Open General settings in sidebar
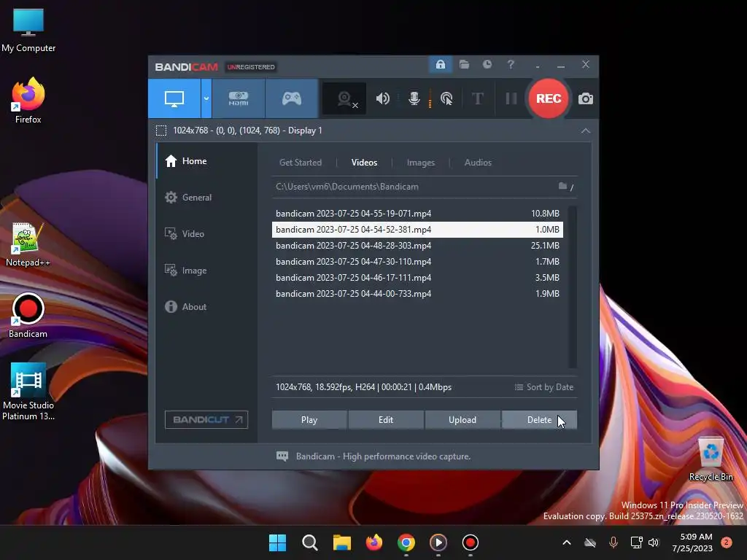The image size is (747, 560). (206, 197)
